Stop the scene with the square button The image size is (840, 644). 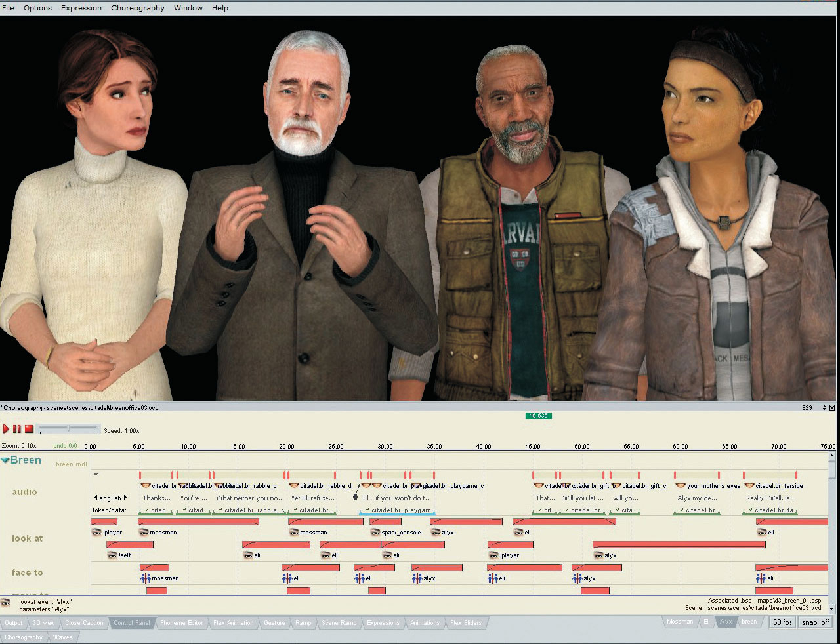point(29,429)
